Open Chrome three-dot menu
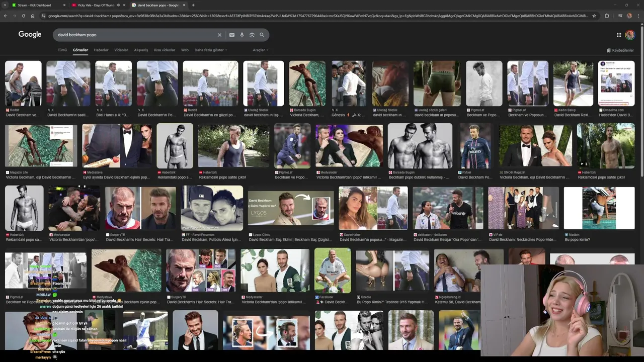The height and width of the screenshot is (362, 644). pos(639,16)
